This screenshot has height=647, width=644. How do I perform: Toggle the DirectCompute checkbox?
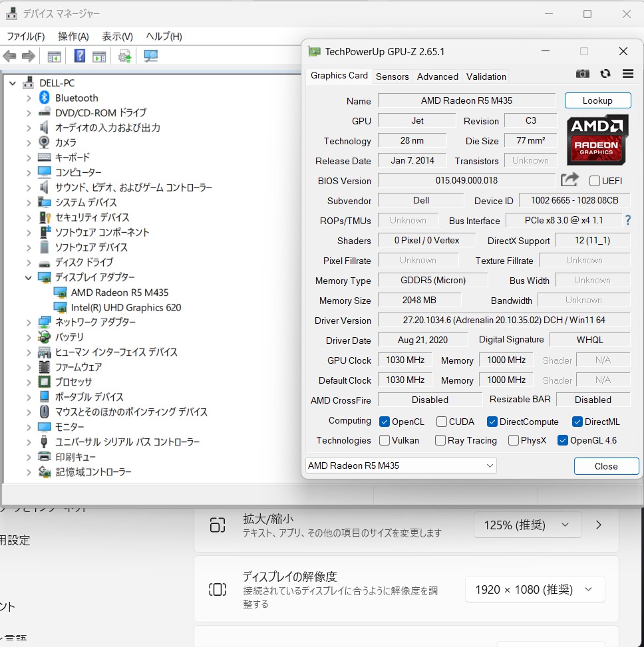pos(492,422)
